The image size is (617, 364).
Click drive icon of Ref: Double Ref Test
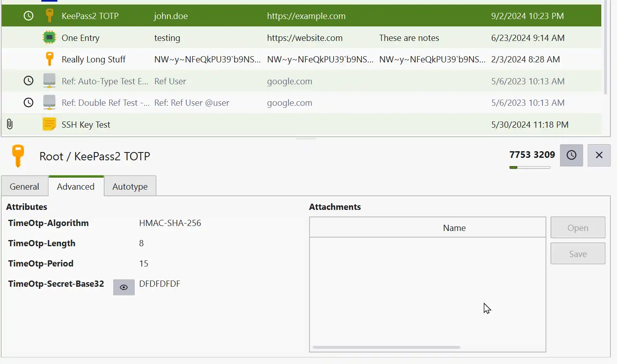[49, 102]
